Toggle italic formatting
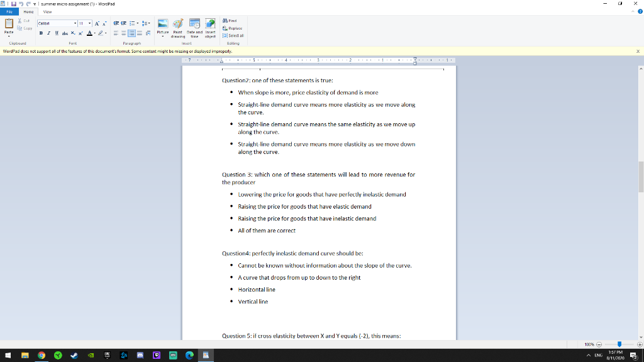 (48, 33)
